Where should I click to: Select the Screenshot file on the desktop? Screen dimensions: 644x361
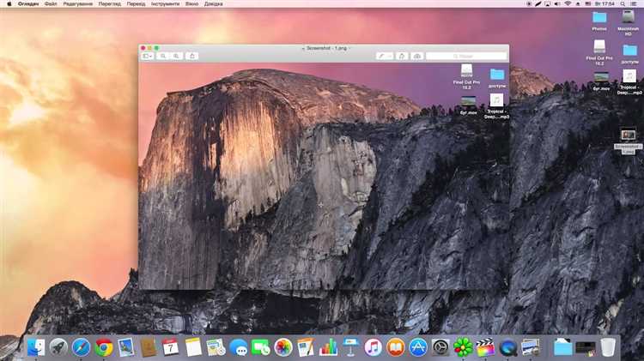coord(628,142)
